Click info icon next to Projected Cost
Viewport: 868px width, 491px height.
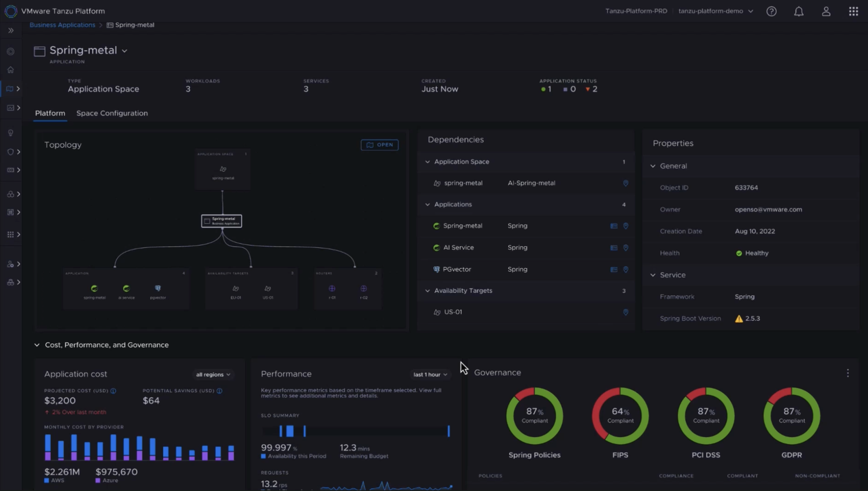point(113,391)
